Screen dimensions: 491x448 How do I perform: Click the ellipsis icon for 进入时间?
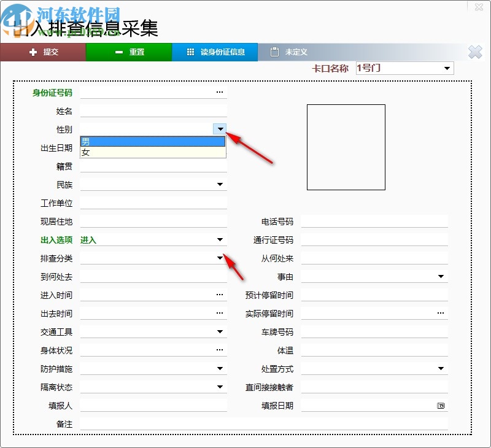point(219,295)
